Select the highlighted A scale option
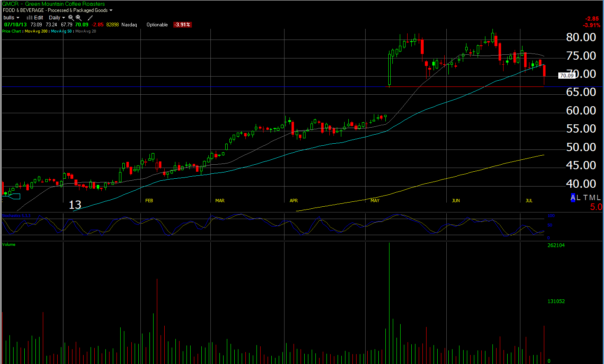This screenshot has width=604, height=364. click(573, 198)
